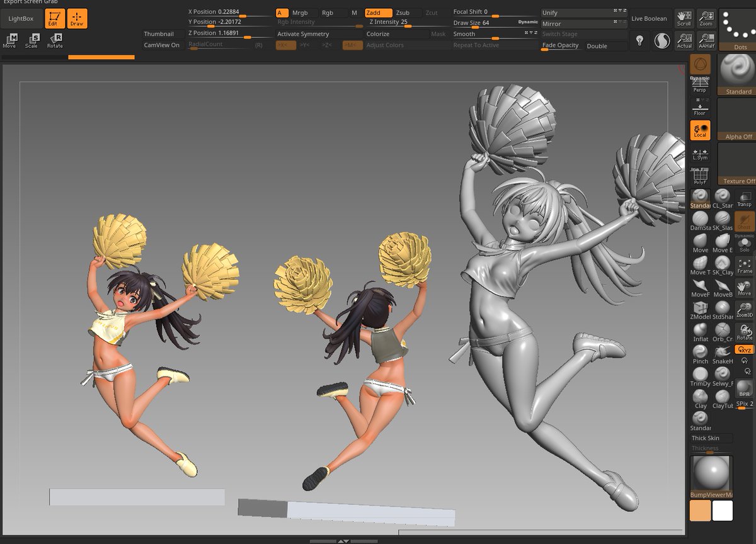Open the Dots stroke selector
The width and height of the screenshot is (756, 544).
[x=738, y=30]
